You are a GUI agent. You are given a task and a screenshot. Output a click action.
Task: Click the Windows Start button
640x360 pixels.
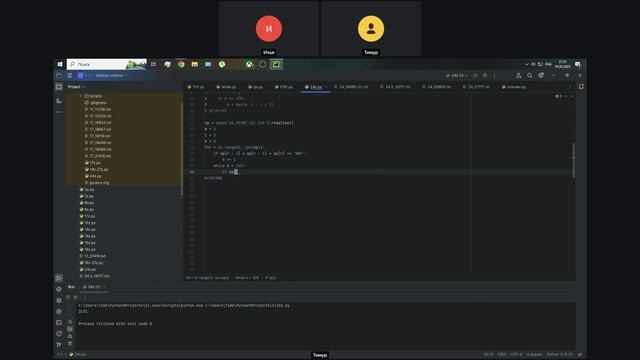[60, 64]
